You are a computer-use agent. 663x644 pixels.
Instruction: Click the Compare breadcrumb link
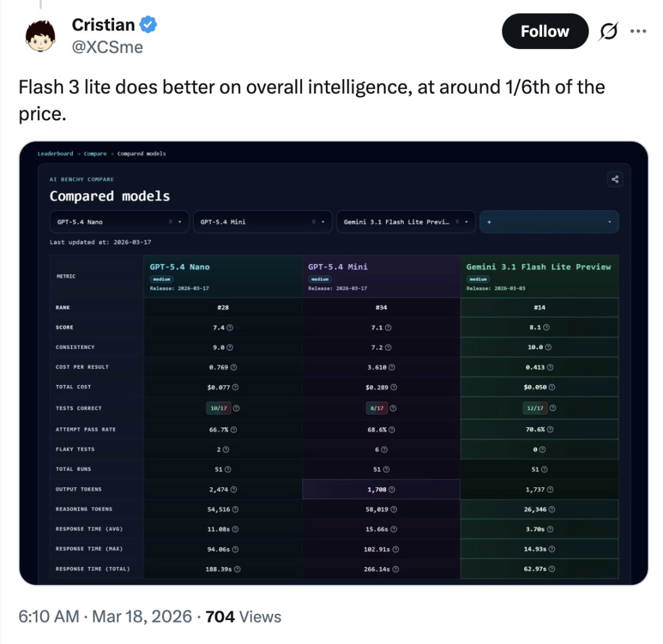pyautogui.click(x=95, y=153)
